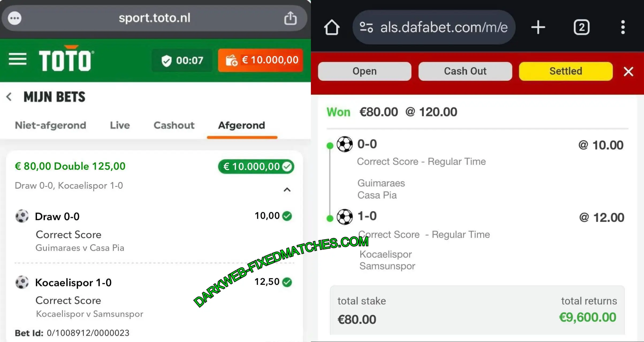Click the soccer ball icon next to 0-0
The image size is (644, 342).
coord(345,144)
